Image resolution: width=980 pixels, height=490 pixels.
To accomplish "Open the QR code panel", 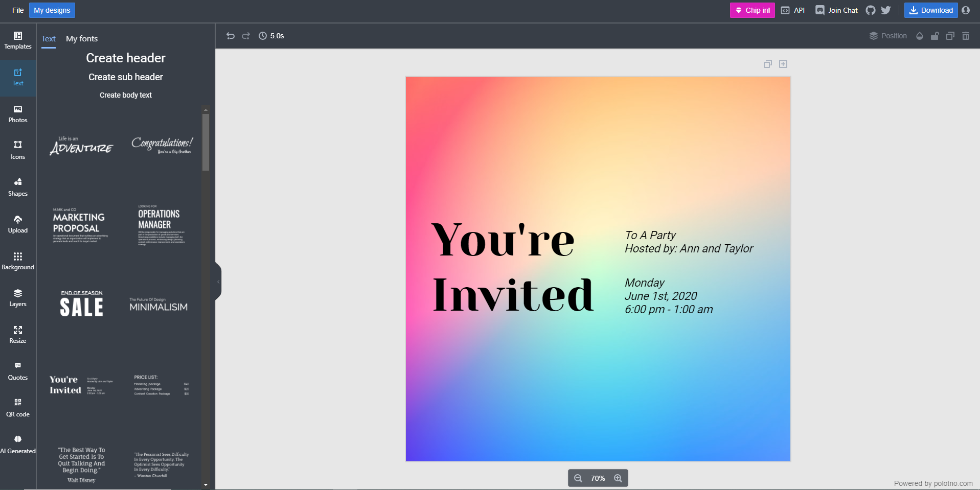I will (x=18, y=408).
